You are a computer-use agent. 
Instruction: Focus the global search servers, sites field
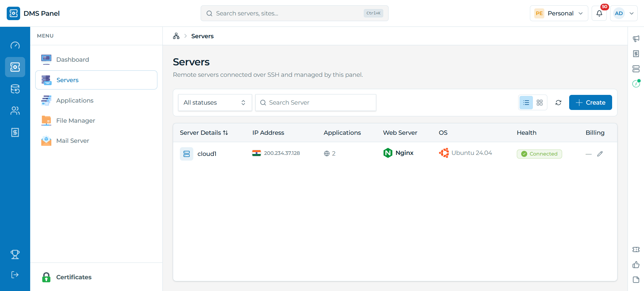pos(295,13)
